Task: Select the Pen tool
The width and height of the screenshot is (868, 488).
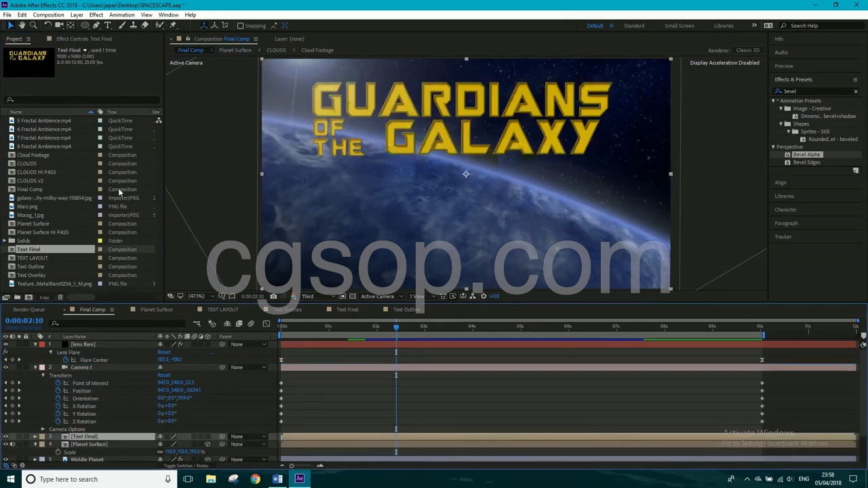Action: (x=96, y=26)
